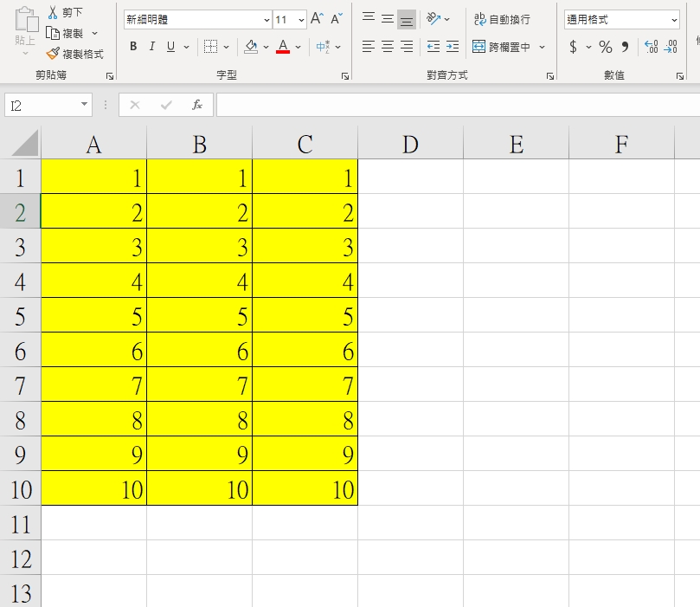Click cell B8 containing 8
The height and width of the screenshot is (607, 700).
pos(199,419)
